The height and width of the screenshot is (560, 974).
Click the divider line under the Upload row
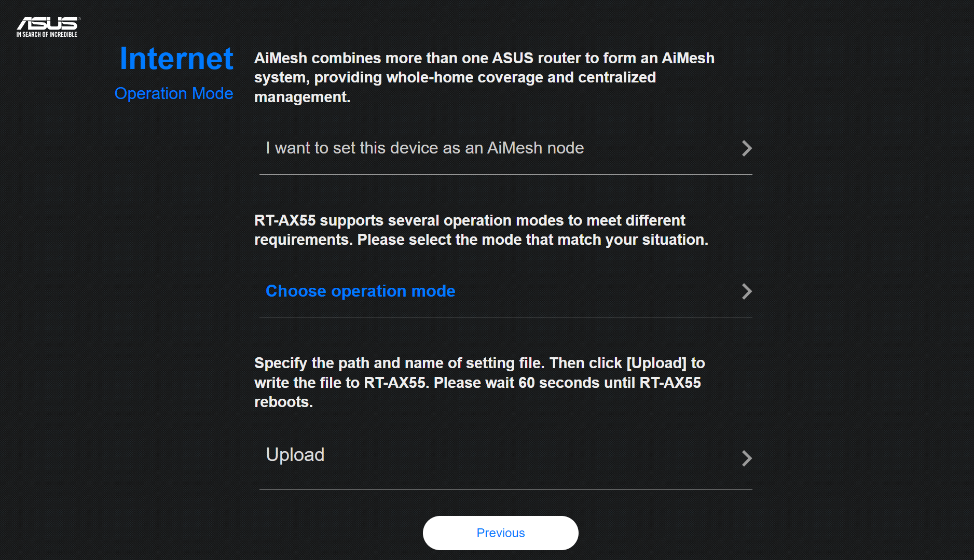(505, 490)
